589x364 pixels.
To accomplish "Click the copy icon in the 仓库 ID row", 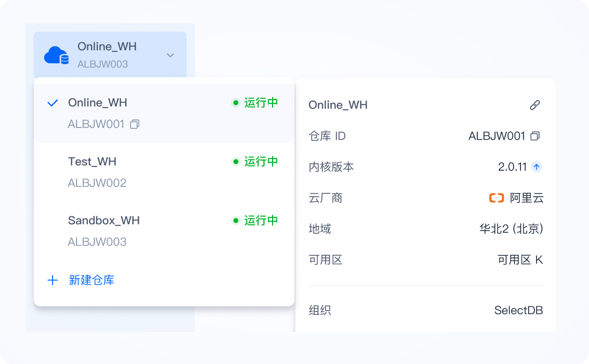I will 534,136.
